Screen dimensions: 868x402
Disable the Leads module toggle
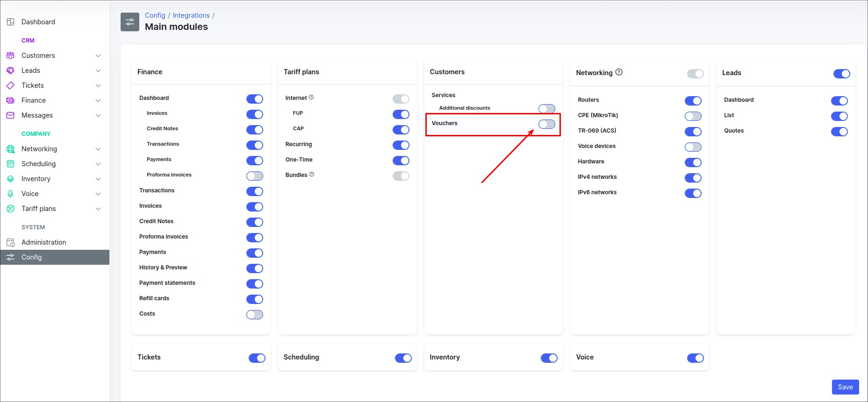[841, 74]
